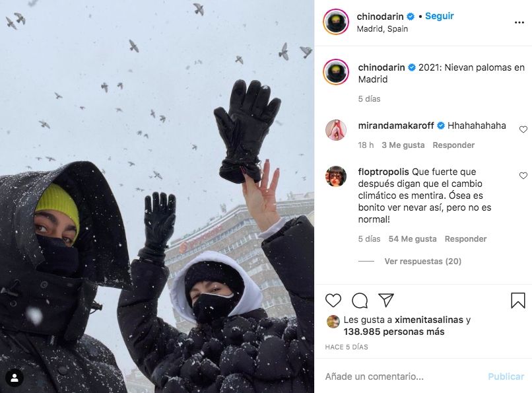This screenshot has width=532, height=393.
Task: Expand Ver respuestas (20) replies
Action: pos(422,262)
